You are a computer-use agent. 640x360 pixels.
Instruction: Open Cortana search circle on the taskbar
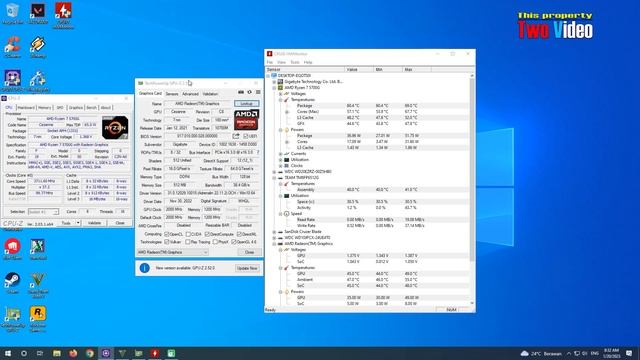[x=24, y=353]
